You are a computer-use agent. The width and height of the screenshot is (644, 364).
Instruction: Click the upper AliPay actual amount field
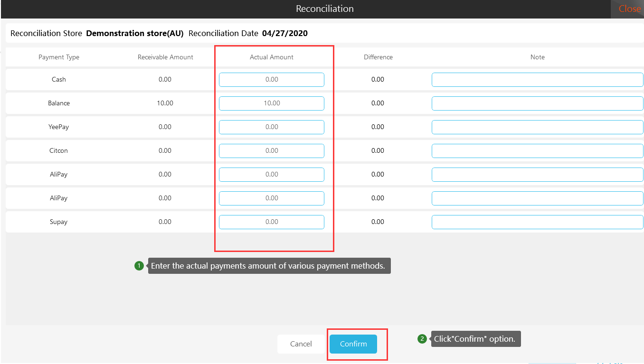click(x=272, y=175)
